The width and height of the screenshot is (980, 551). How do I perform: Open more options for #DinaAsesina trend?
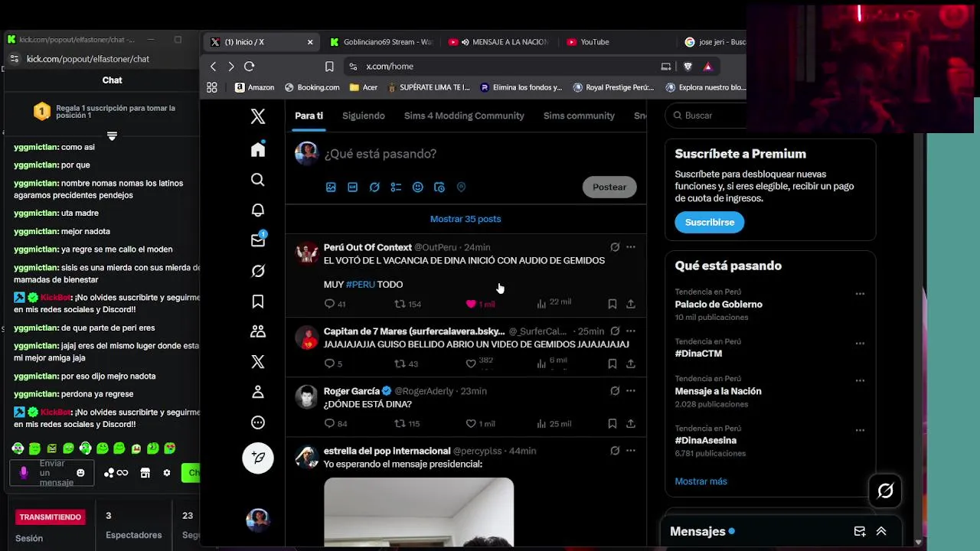860,430
